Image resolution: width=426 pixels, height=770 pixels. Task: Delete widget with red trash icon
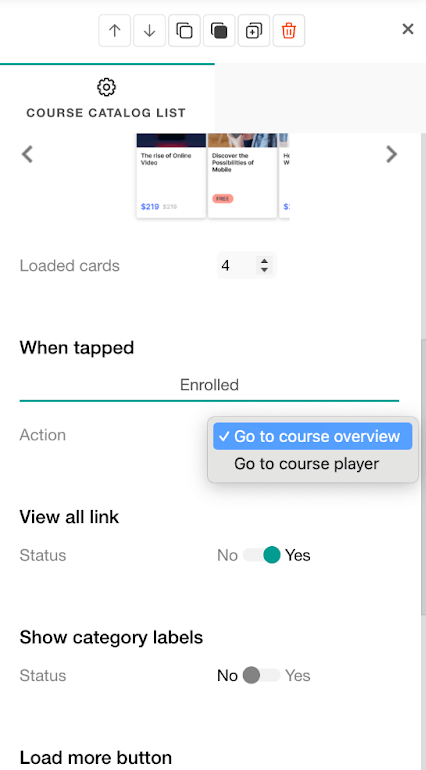point(289,31)
